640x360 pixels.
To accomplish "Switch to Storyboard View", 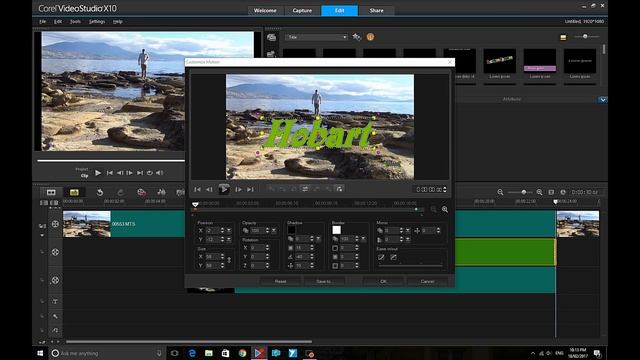I will (51, 192).
